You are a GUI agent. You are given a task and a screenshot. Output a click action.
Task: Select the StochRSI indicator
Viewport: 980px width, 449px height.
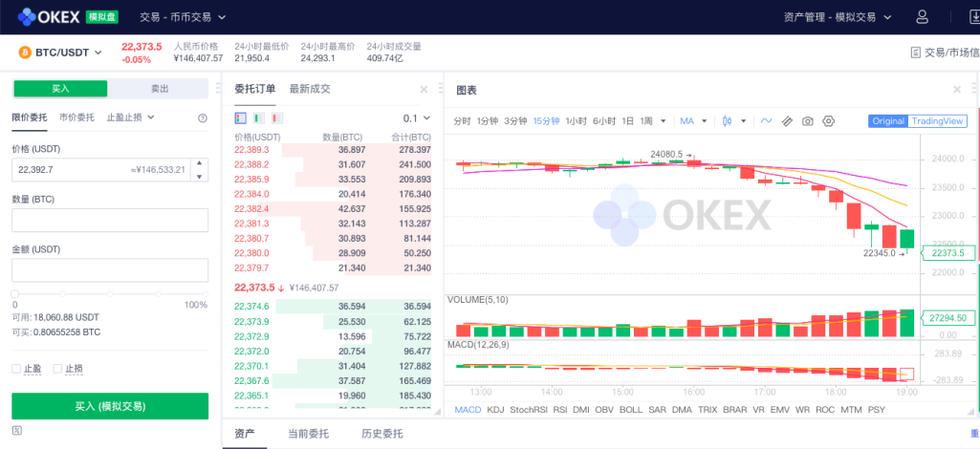coord(529,410)
